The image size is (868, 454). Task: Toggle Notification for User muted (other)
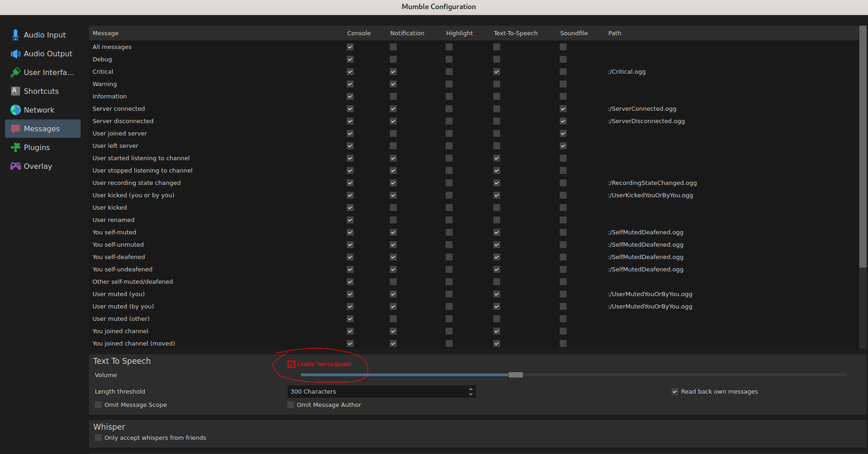tap(393, 319)
